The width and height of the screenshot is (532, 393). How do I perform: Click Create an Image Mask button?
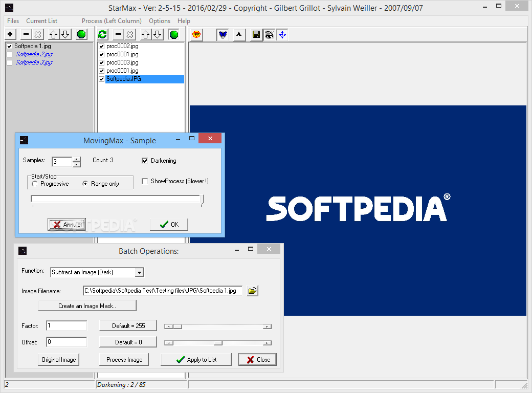pyautogui.click(x=87, y=306)
